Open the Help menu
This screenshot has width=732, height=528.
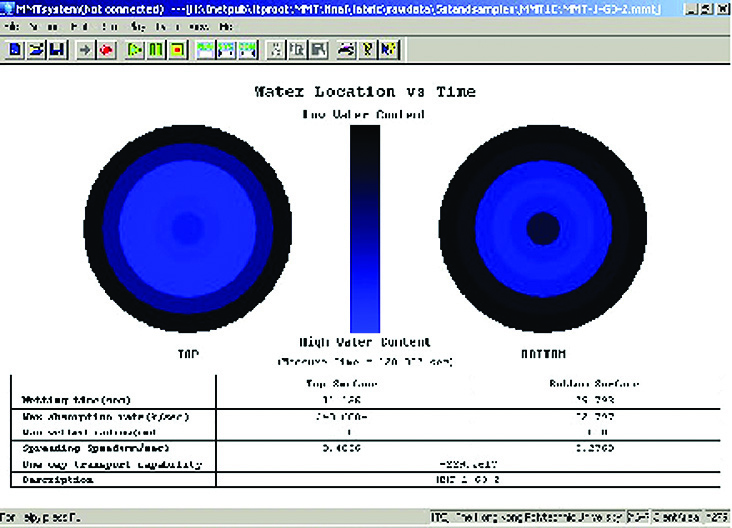(x=225, y=26)
